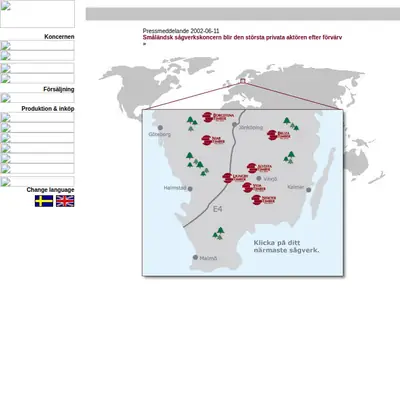Open the Alvesta Timber sawmill on map
This screenshot has height=400, width=400.
pos(259,168)
